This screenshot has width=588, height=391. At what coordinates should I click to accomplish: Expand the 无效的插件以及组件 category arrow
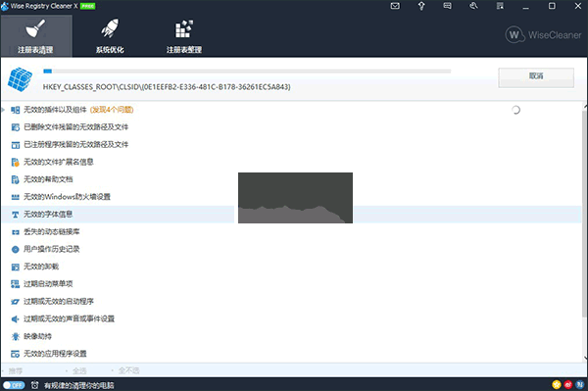tap(3, 110)
